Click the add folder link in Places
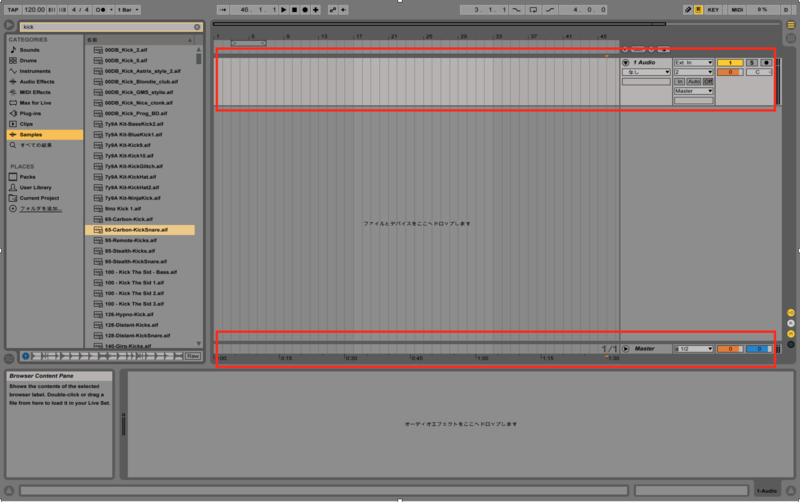 [40, 209]
